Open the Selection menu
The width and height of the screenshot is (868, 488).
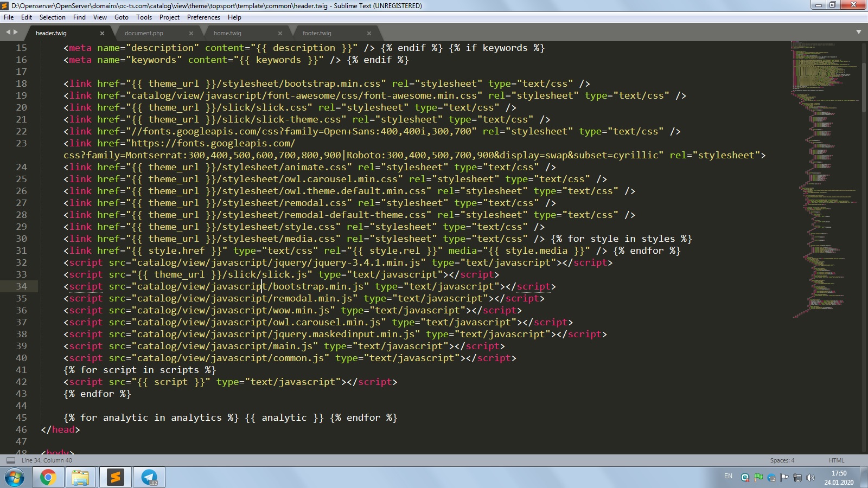[53, 17]
